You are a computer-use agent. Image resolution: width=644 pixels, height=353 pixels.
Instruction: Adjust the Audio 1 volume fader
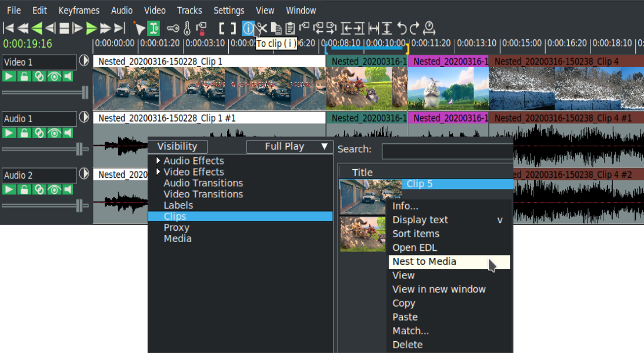[x=78, y=149]
